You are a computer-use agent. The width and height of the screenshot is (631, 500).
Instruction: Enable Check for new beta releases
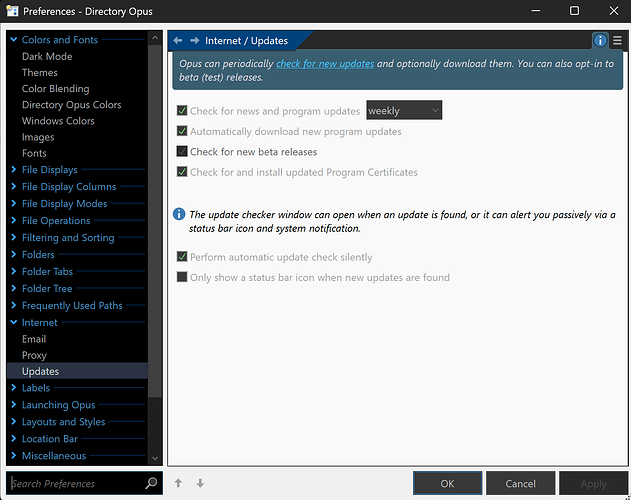point(182,151)
